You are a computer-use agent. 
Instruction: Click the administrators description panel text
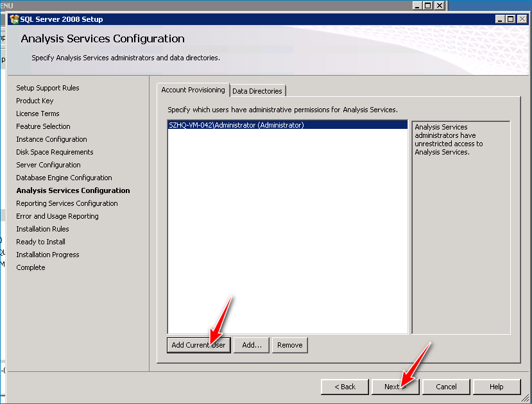click(449, 140)
